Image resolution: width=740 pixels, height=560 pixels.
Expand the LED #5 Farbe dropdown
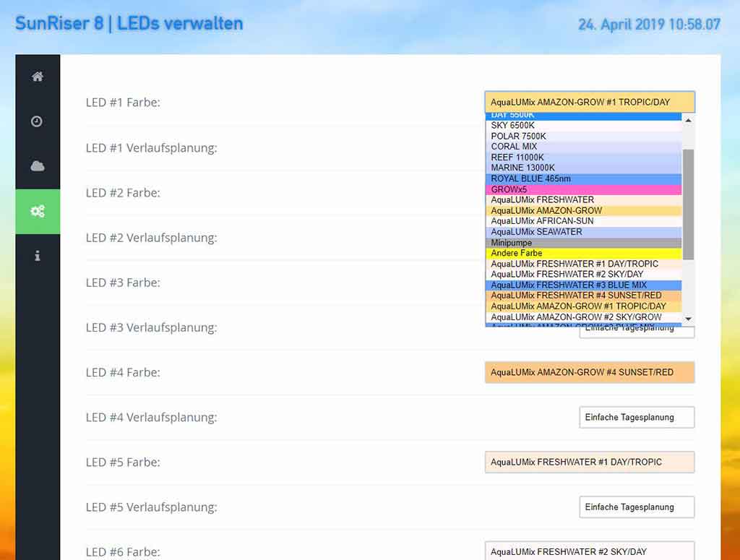[589, 462]
